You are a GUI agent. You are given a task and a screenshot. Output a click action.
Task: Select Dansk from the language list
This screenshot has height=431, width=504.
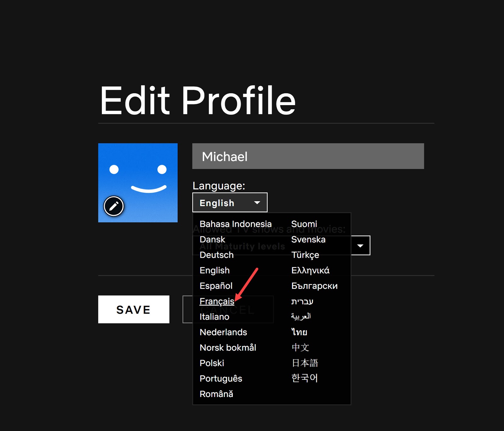pyautogui.click(x=212, y=239)
